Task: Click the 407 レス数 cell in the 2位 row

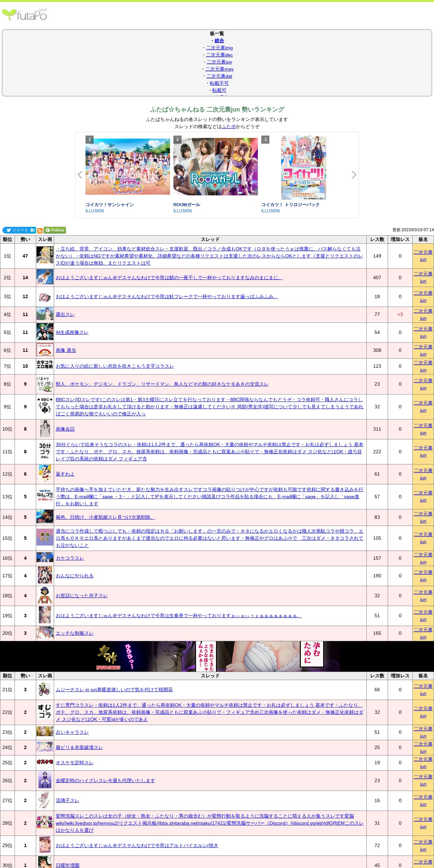Action: coord(377,278)
